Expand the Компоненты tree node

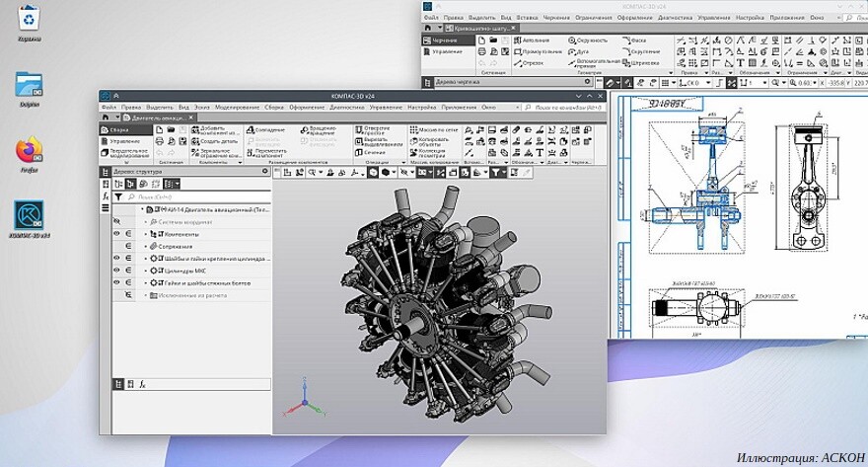pyautogui.click(x=145, y=234)
